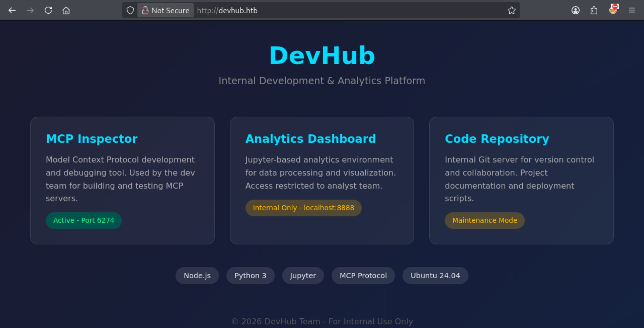Click the Internal Only - localhost:8888 badge
Image resolution: width=644 pixels, height=328 pixels.
[x=303, y=208]
